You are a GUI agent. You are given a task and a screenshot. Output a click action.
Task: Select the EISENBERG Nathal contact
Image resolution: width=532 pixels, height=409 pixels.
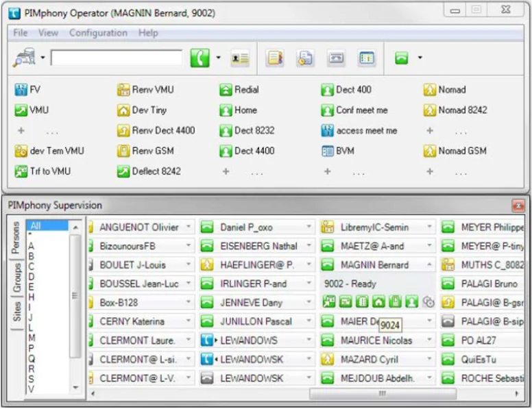tap(257, 246)
